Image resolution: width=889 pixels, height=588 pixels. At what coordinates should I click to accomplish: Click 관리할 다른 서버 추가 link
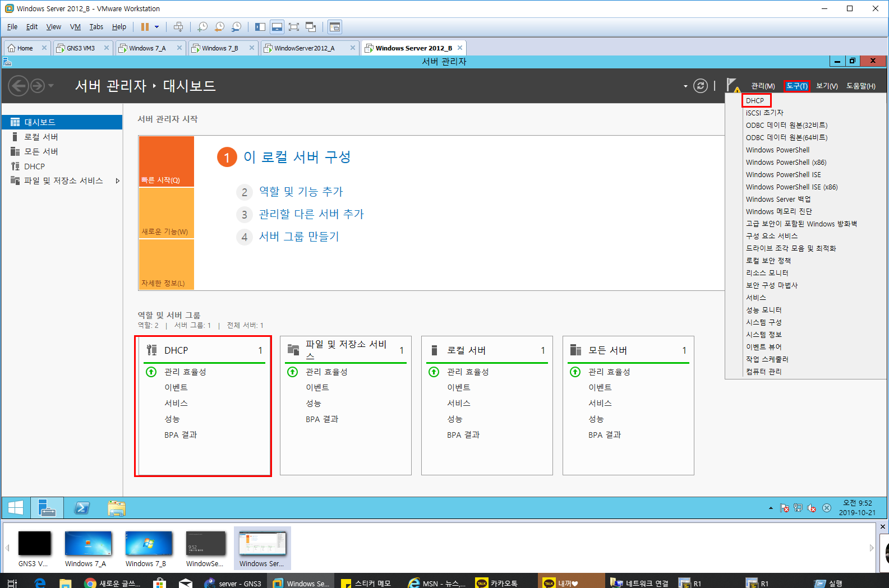coord(311,214)
